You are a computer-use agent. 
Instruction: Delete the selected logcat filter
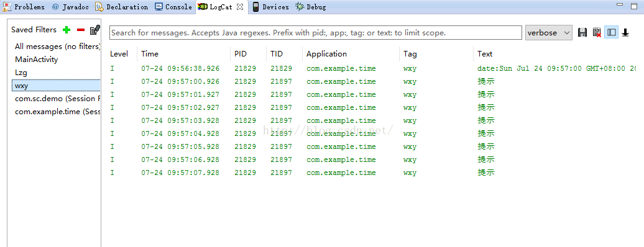(x=81, y=30)
